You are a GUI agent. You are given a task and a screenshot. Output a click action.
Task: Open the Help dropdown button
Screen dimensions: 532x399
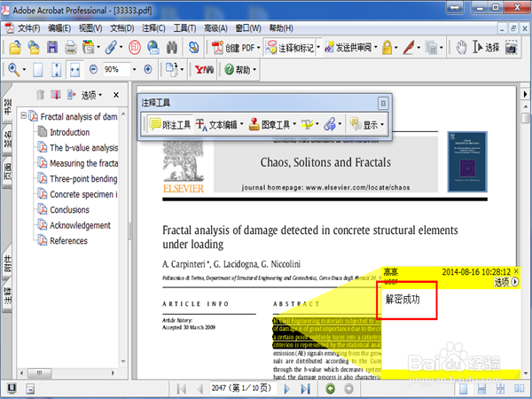tap(240, 69)
